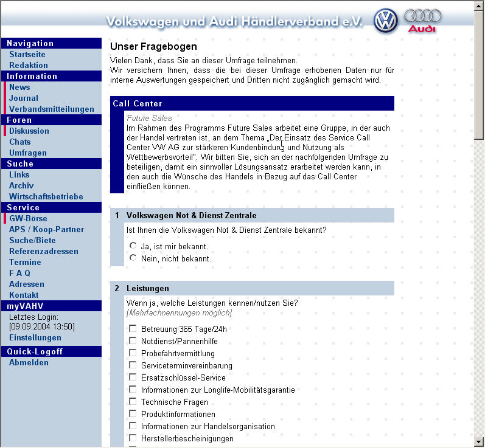Click the myVAHV section header
The width and height of the screenshot is (485, 448).
click(x=51, y=306)
